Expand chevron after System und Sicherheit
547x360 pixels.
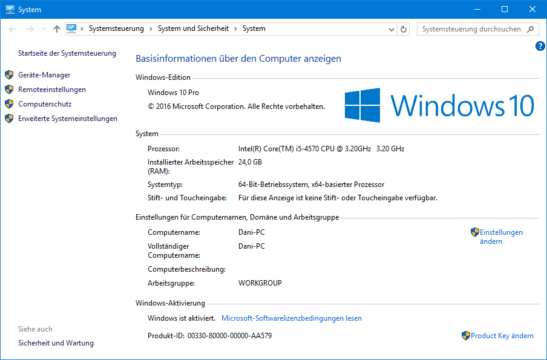(x=235, y=29)
